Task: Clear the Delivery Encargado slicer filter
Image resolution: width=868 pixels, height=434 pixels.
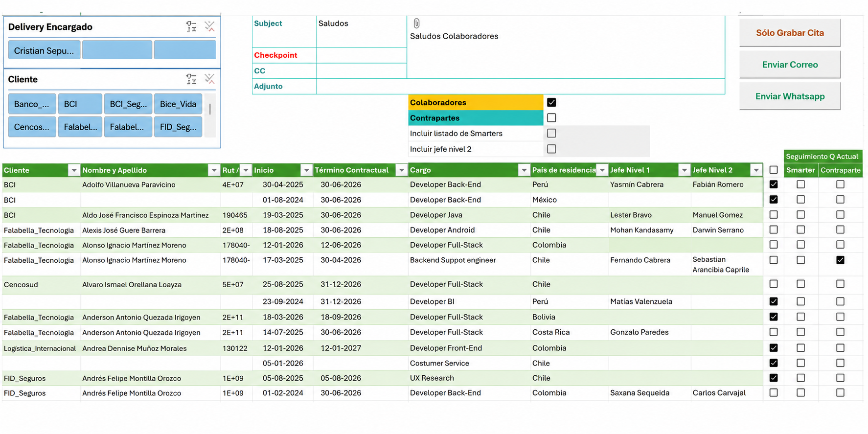Action: [209, 26]
